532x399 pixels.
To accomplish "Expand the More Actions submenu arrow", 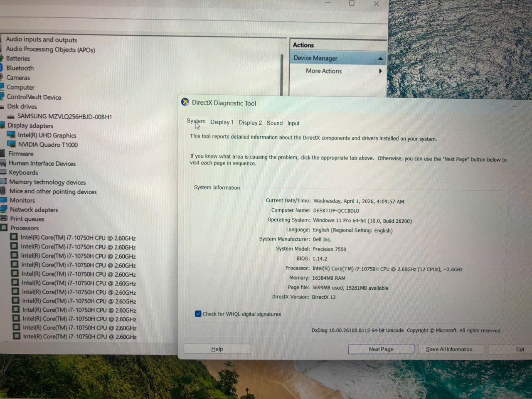I will (x=380, y=71).
